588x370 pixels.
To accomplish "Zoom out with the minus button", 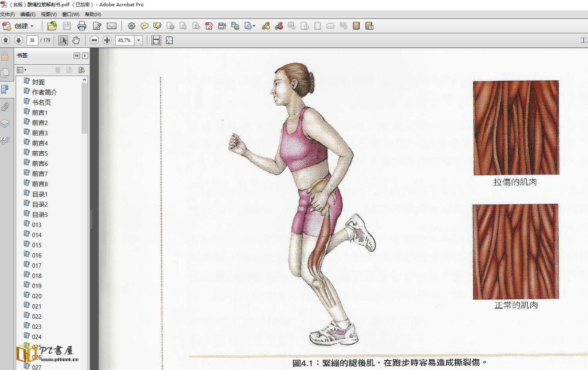I will (x=94, y=40).
